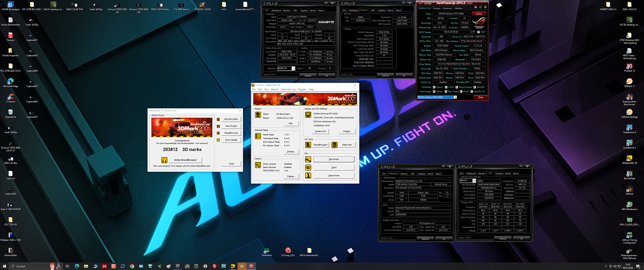Click the GPU-Z BIOS share/export icon

pos(473,32)
